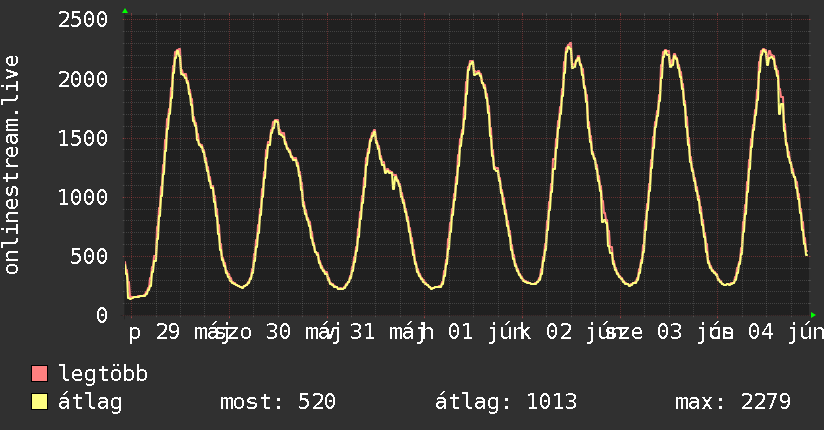Click the green arrow atop the y-axis
Viewport: 824px width, 430px height.
tap(125, 11)
